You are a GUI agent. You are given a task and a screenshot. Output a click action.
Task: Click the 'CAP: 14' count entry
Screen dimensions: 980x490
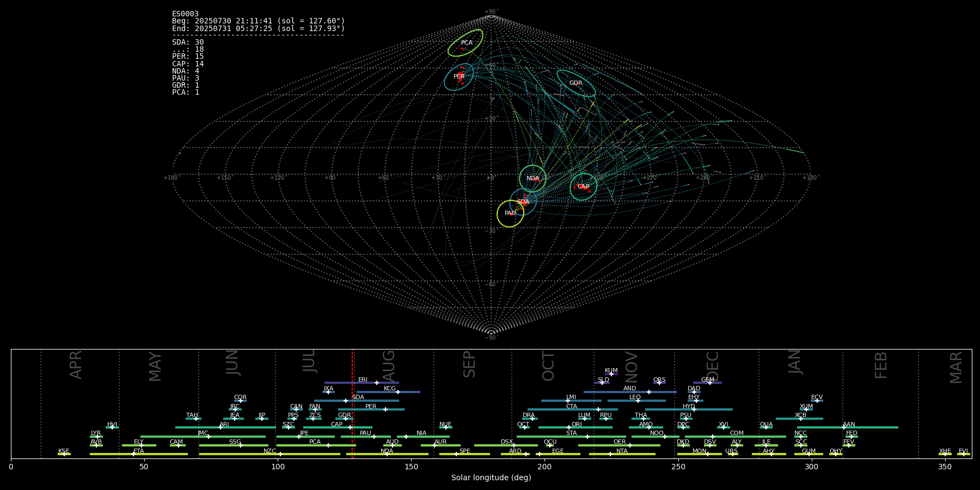(x=188, y=64)
